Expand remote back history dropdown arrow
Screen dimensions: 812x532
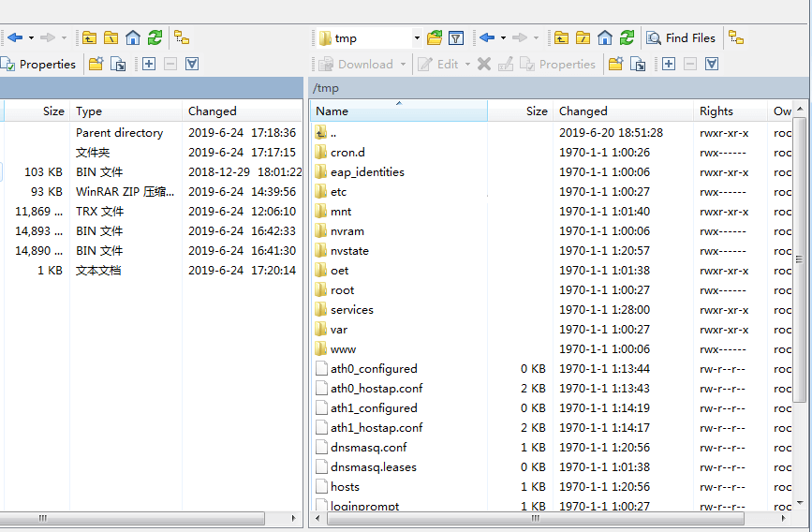(x=503, y=38)
